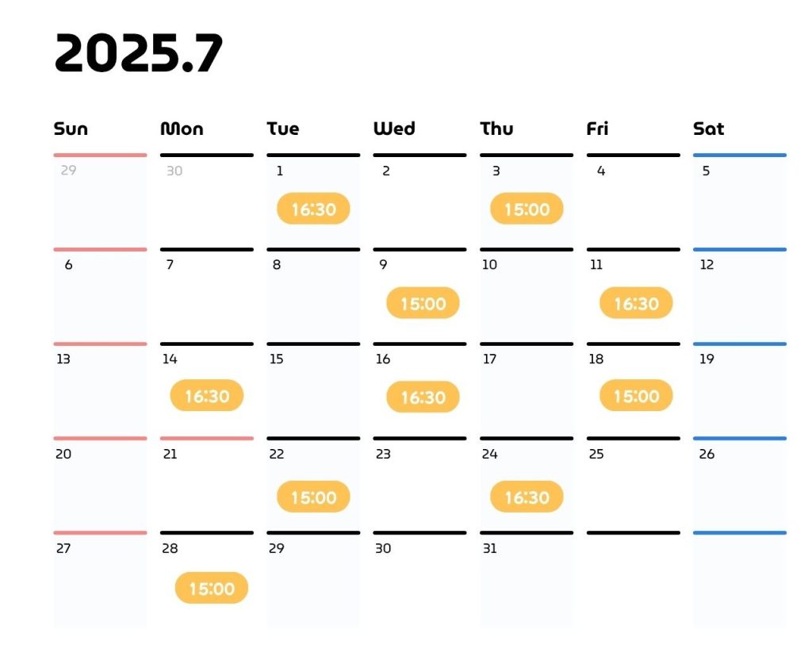Choose the 16:30 badge on Thursday 24
The image size is (812, 653).
pos(527,497)
